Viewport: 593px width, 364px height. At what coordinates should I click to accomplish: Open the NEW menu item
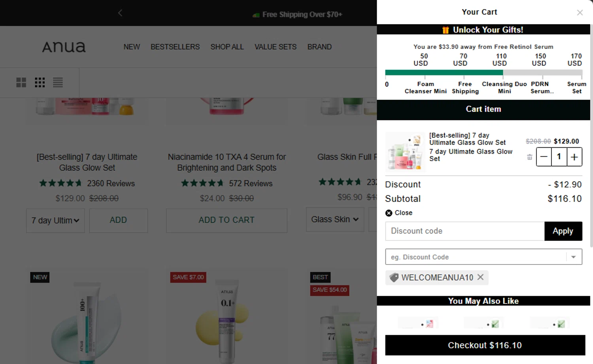pos(132,47)
